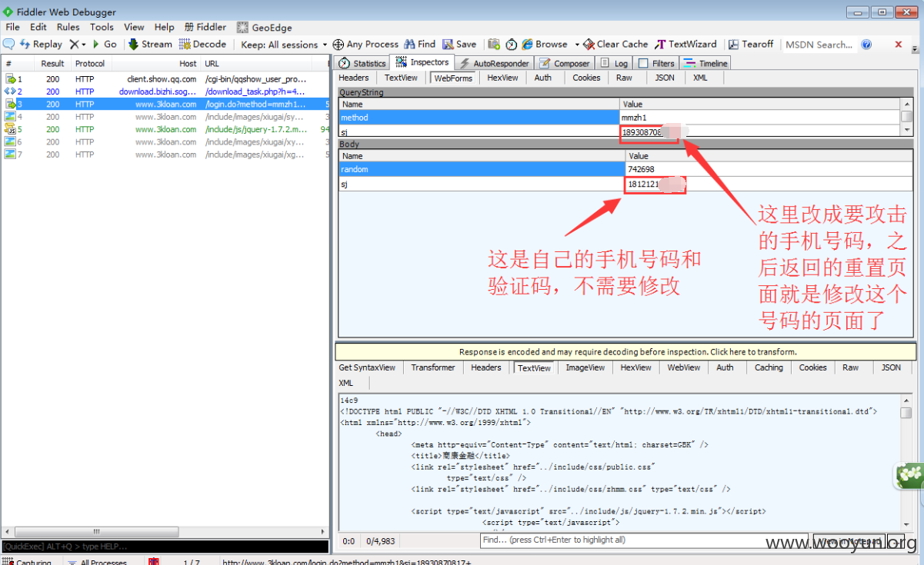
Task: Select the request JSON inspector tab
Action: (665, 78)
